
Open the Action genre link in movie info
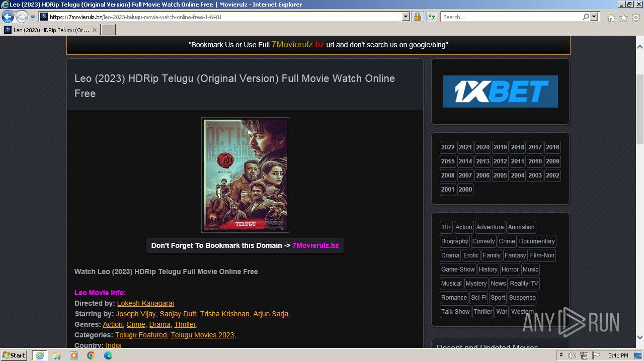click(x=113, y=324)
